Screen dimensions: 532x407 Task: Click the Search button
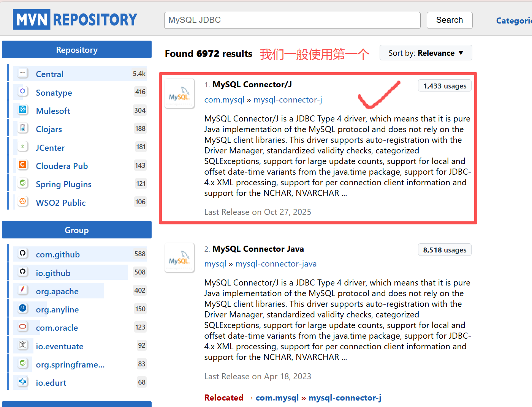[x=450, y=20]
